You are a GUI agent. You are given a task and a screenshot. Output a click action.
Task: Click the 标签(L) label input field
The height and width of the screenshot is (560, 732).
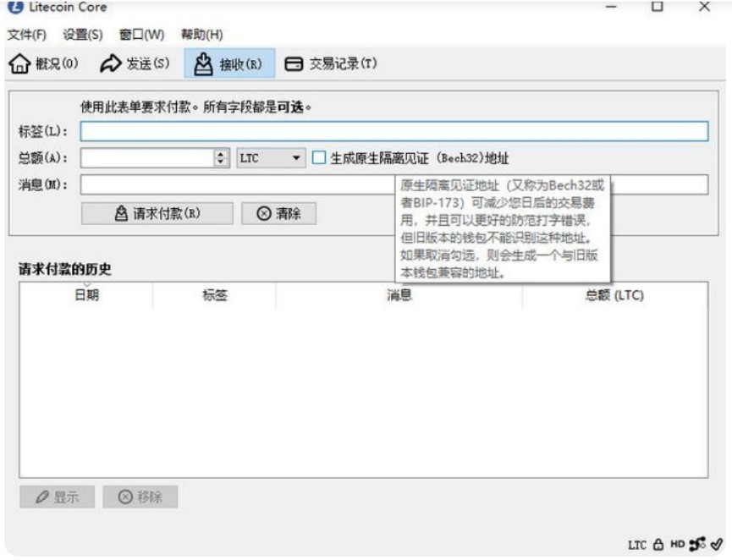pos(394,131)
